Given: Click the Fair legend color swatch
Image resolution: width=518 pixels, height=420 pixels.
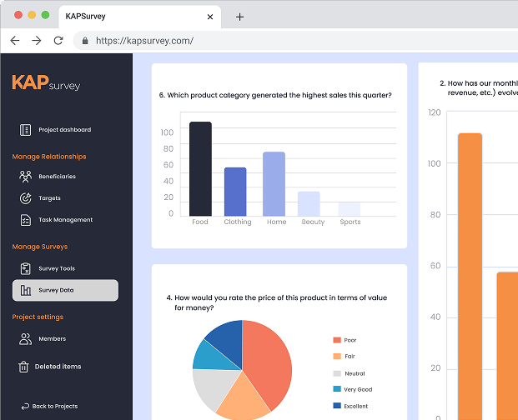Looking at the screenshot, I should (x=337, y=357).
